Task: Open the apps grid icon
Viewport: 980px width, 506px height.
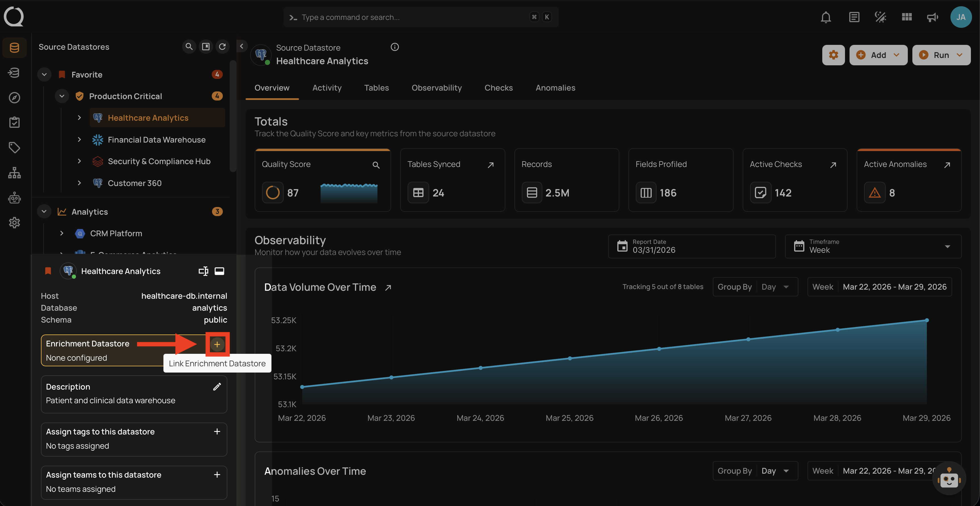Action: [907, 17]
